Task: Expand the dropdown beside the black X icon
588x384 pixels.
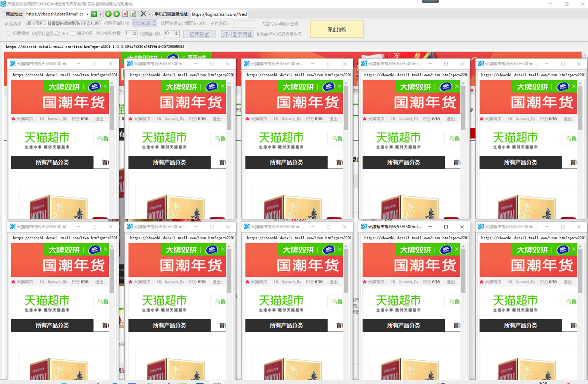Action: pos(150,14)
